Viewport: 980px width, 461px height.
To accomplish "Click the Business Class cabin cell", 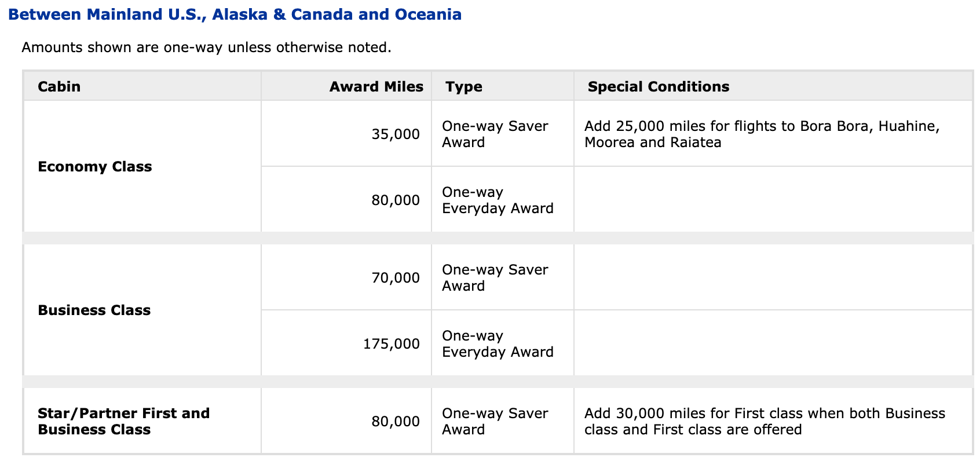I will coord(94,310).
